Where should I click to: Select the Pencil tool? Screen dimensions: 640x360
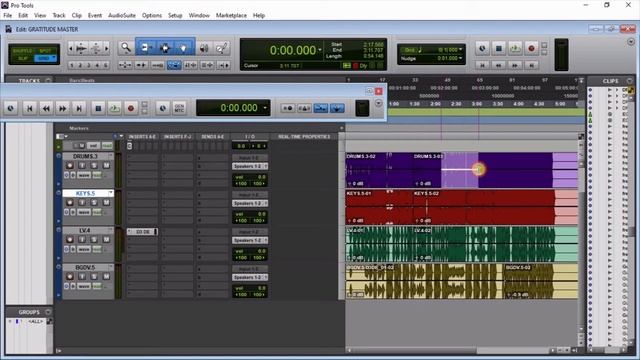click(x=222, y=48)
